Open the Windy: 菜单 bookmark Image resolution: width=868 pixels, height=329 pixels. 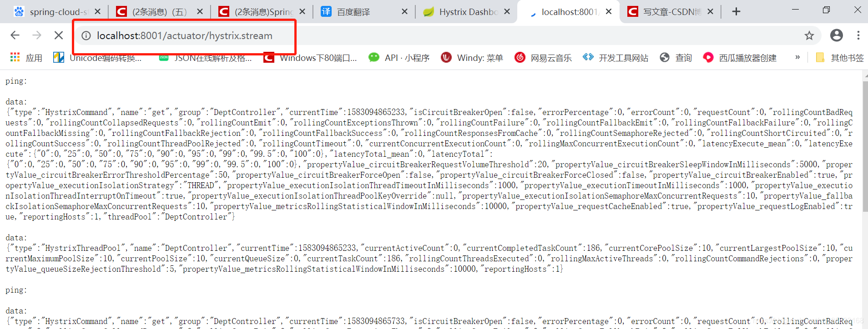coord(472,58)
